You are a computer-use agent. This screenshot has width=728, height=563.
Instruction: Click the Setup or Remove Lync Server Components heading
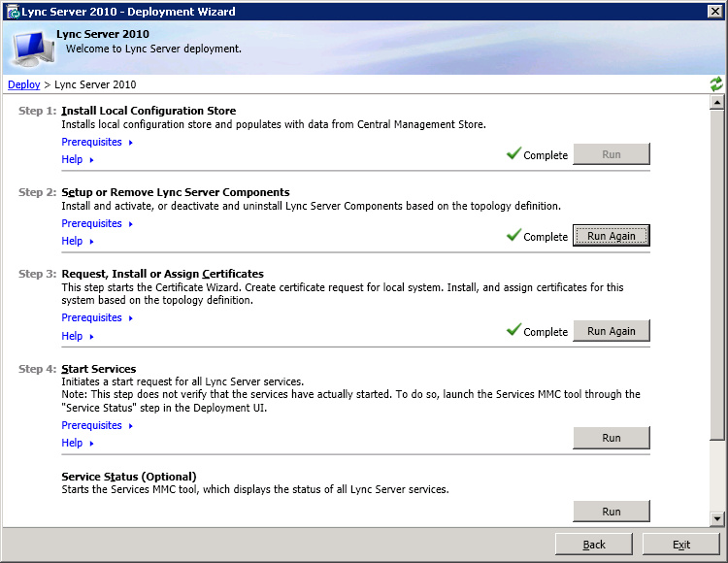click(176, 192)
